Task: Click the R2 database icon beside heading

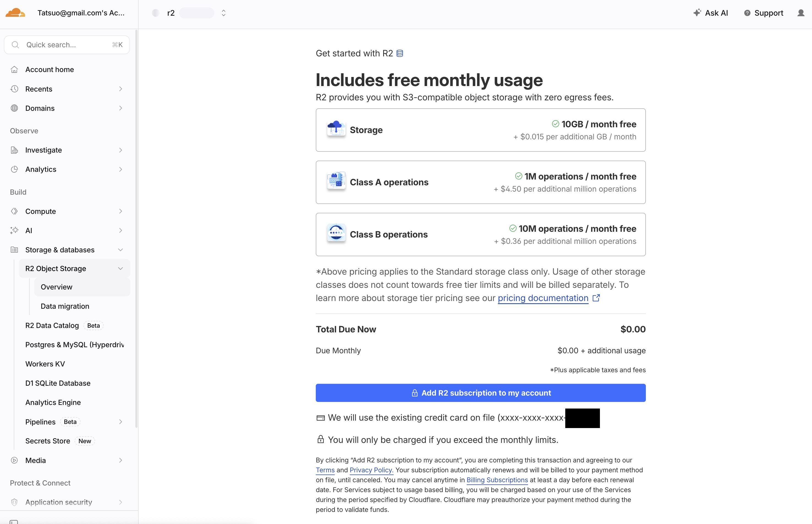Action: (400, 53)
